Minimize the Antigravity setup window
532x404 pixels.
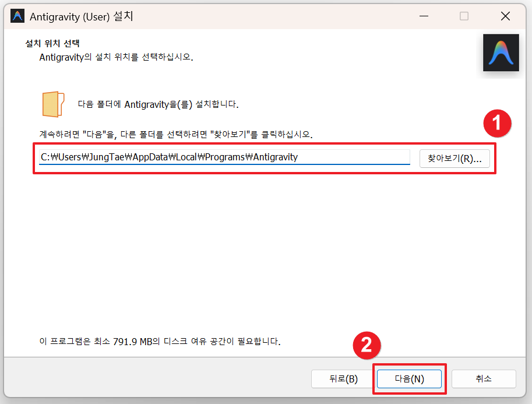click(424, 16)
